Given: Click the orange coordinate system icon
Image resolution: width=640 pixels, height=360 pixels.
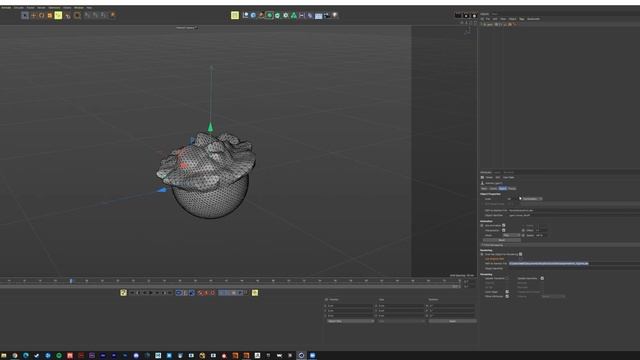Looking at the screenshot, I should pos(113,16).
